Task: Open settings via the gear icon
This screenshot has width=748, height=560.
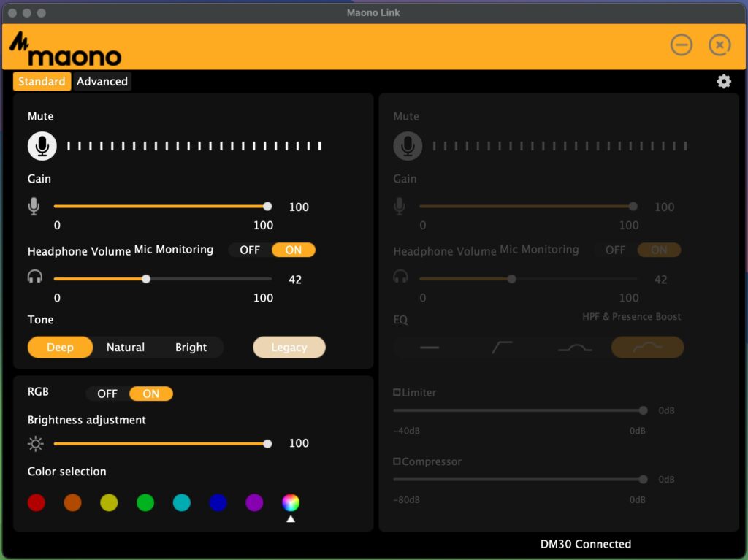Action: tap(724, 82)
